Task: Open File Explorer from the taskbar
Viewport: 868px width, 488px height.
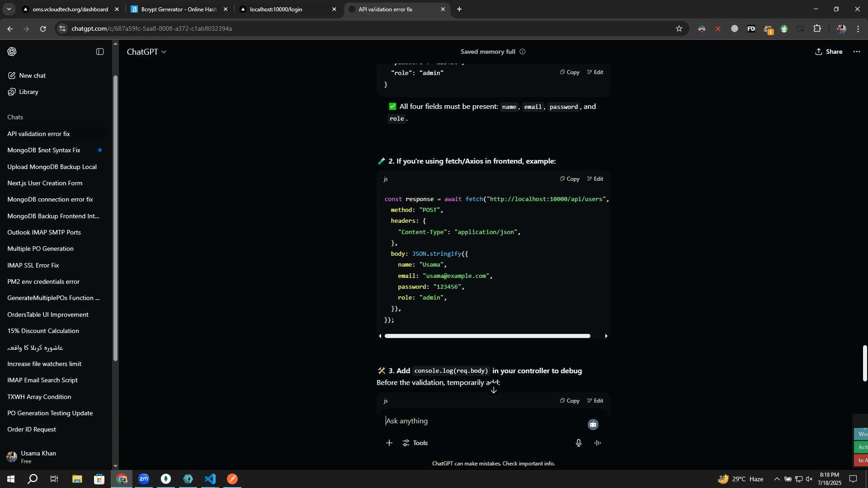Action: 77,479
